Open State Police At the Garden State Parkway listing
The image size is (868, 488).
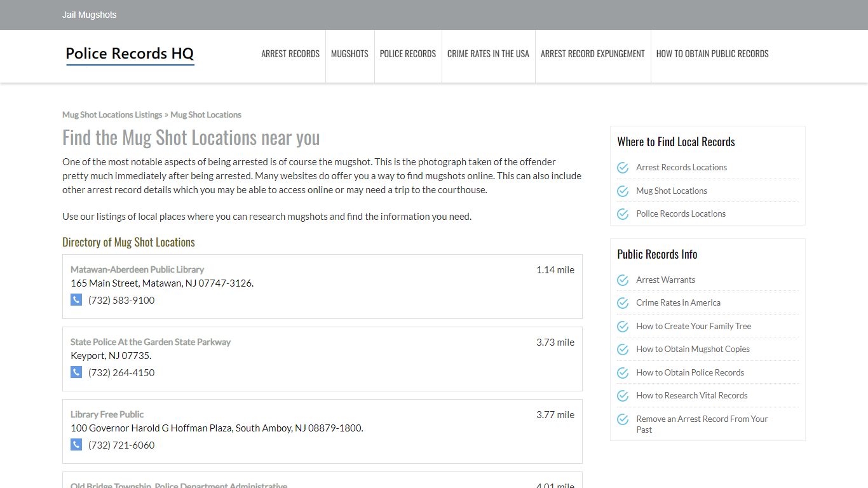[151, 342]
